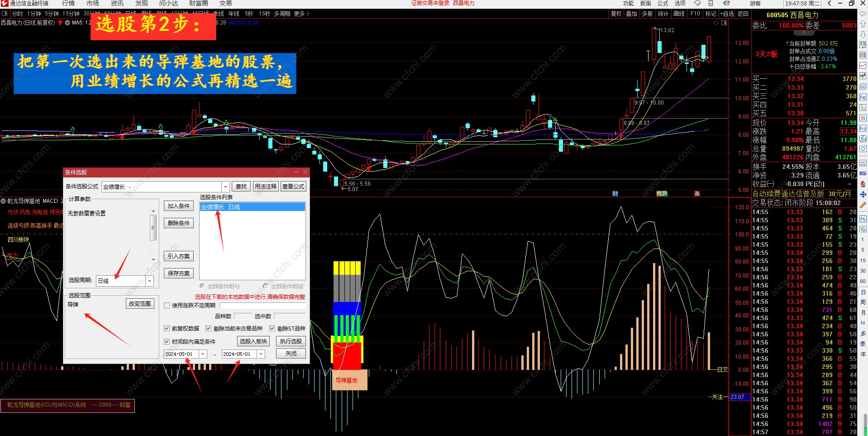Screen dimensions: 868x436
Task: Open the 资讯 menu
Action: 117,3
